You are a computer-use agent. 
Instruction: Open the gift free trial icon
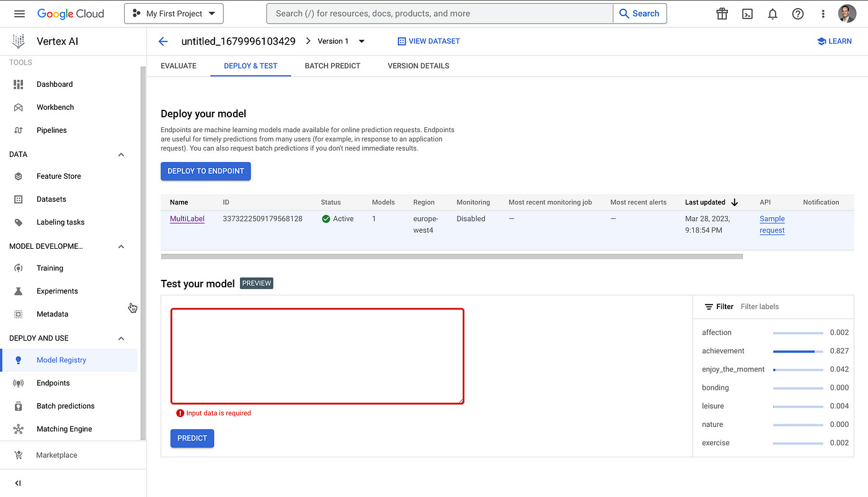click(x=722, y=14)
